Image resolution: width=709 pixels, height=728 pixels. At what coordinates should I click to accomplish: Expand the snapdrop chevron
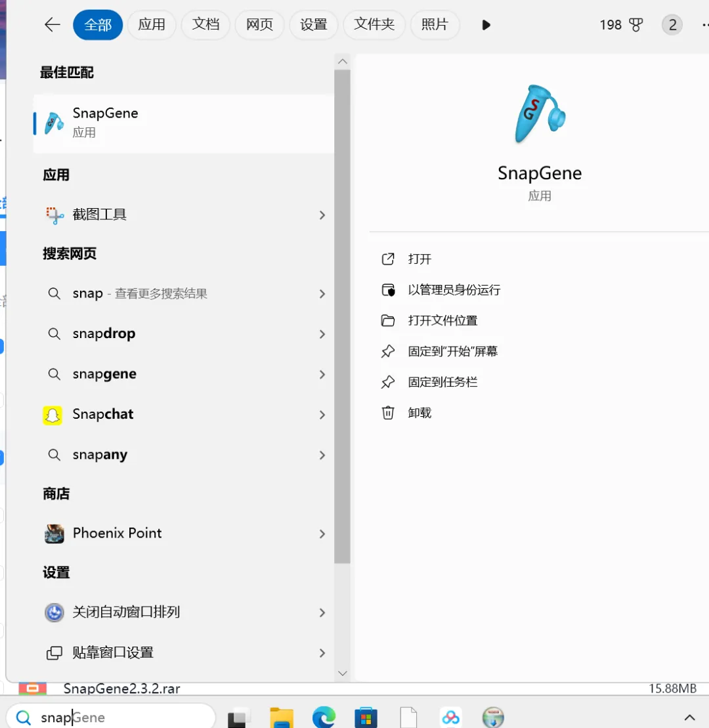coord(322,334)
